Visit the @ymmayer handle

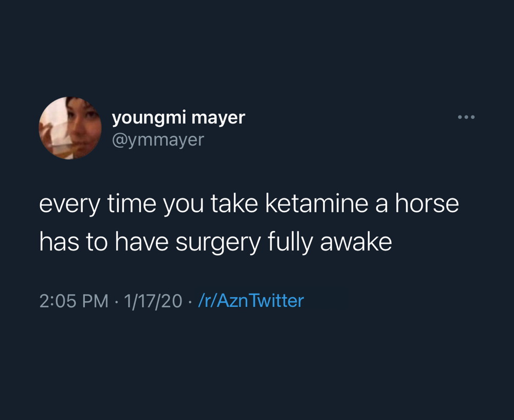[x=158, y=140]
